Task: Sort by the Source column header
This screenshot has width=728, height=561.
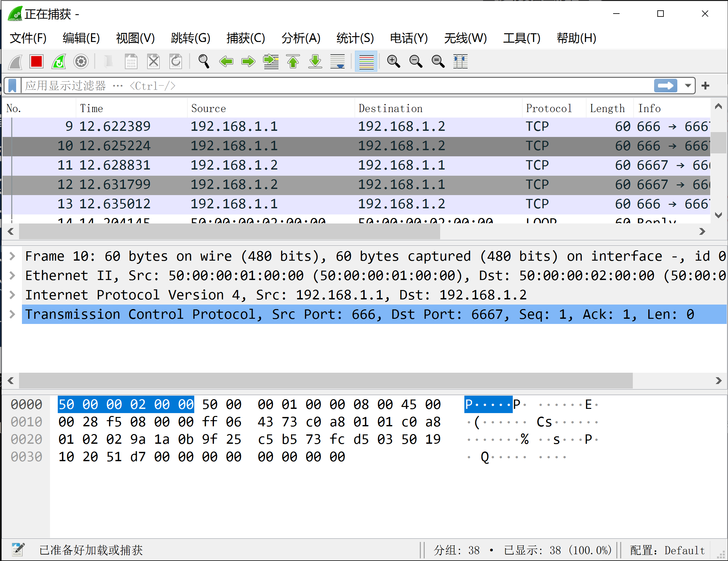Action: point(271,109)
